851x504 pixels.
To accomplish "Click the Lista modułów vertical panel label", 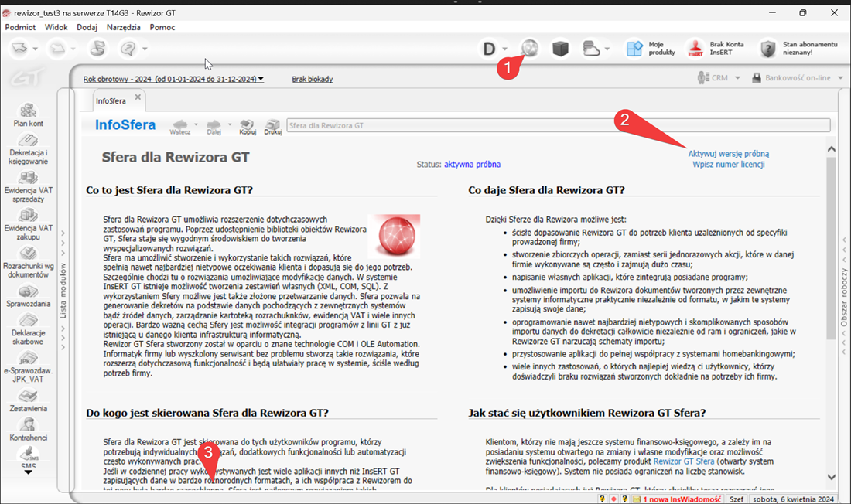I will tap(63, 291).
